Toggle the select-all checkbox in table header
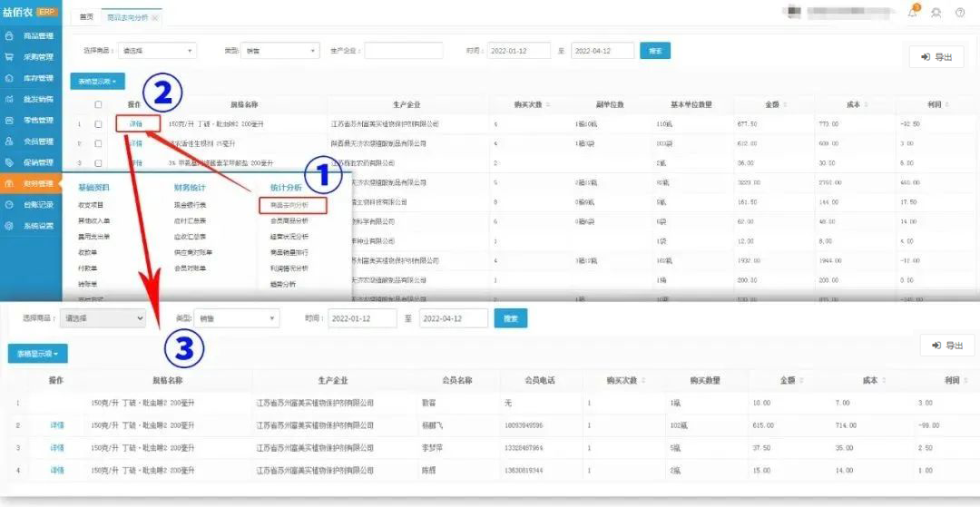Viewport: 980px width, 507px height. (x=98, y=104)
